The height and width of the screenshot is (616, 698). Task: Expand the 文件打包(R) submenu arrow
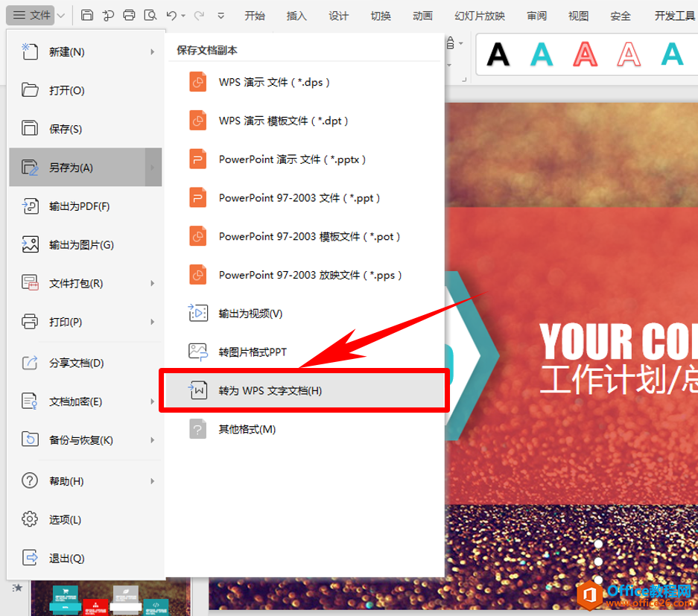pos(152,283)
